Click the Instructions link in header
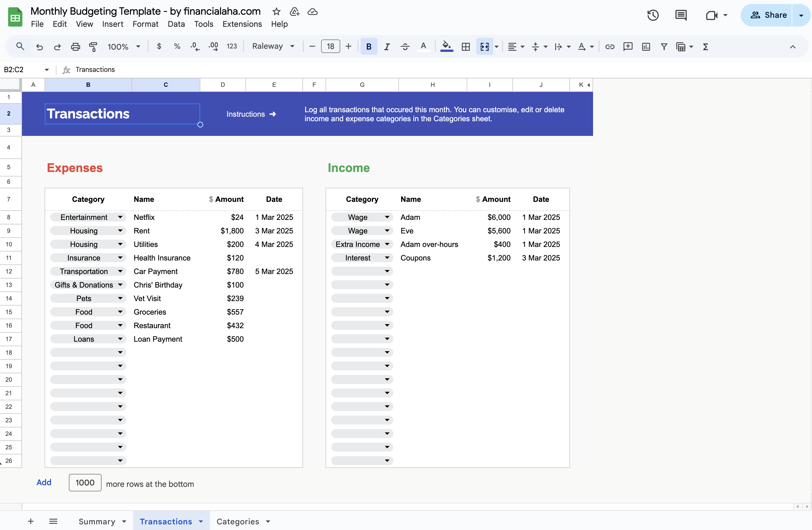Screen dimensions: 812x530 pyautogui.click(x=251, y=114)
